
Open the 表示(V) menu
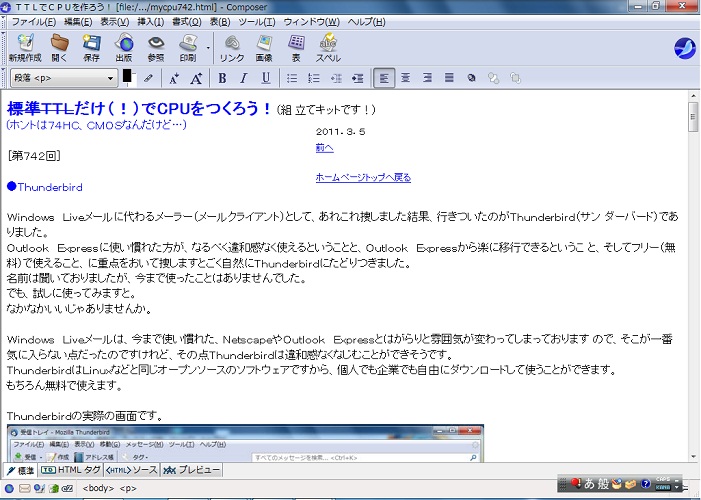[114, 22]
